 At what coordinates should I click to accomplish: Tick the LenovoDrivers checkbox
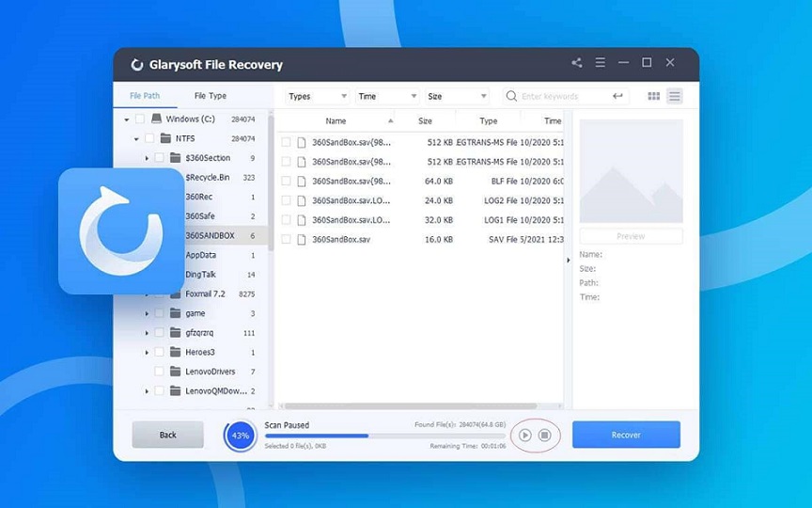160,372
